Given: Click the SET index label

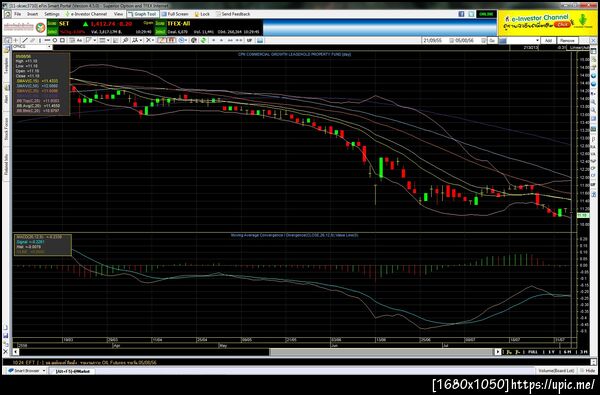Looking at the screenshot, I should pyautogui.click(x=64, y=23).
